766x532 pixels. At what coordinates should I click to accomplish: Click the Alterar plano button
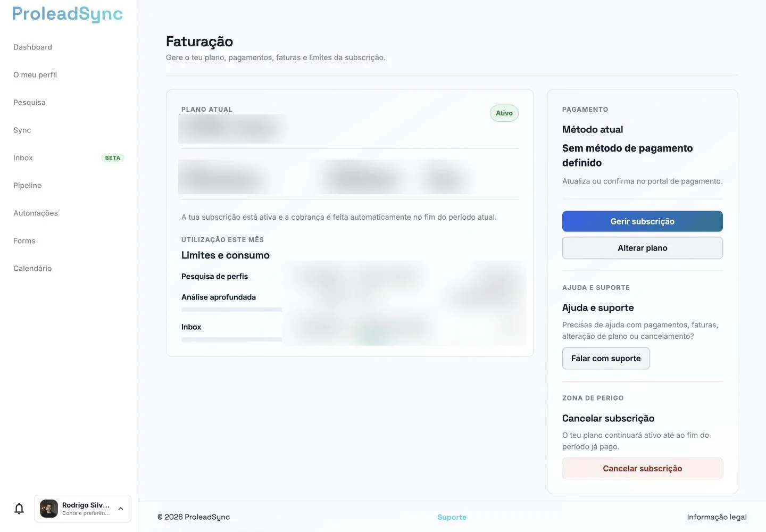(x=643, y=248)
